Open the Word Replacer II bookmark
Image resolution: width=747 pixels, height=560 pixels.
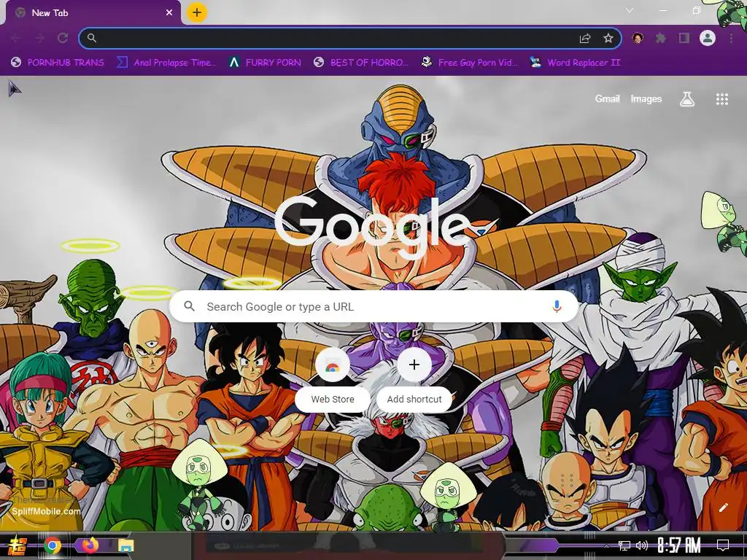575,63
